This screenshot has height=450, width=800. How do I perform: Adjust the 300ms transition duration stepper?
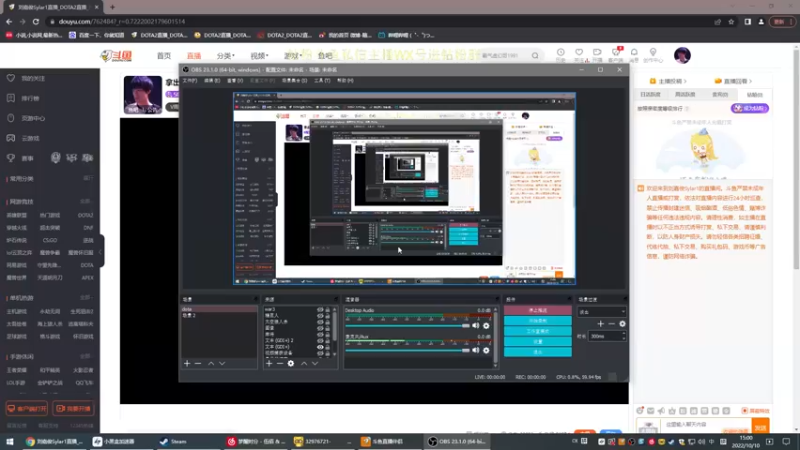tap(623, 336)
